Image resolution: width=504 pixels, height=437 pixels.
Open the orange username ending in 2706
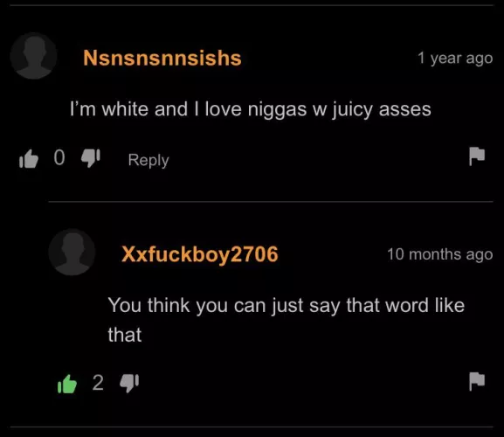[x=200, y=254]
